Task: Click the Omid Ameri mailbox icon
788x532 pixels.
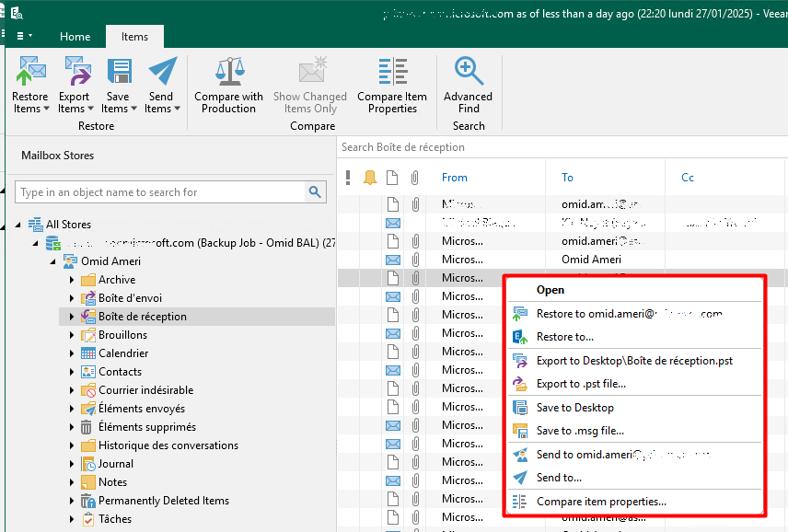Action: click(x=70, y=261)
